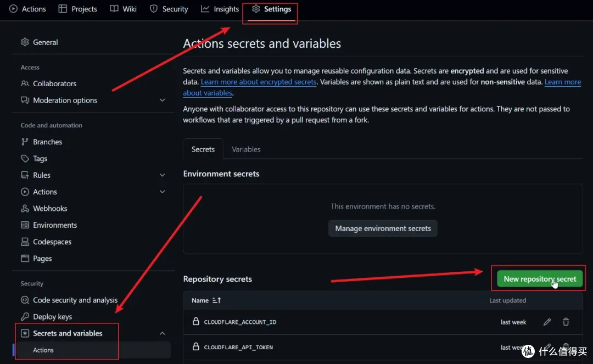Click the General gear icon in sidebar

25,42
